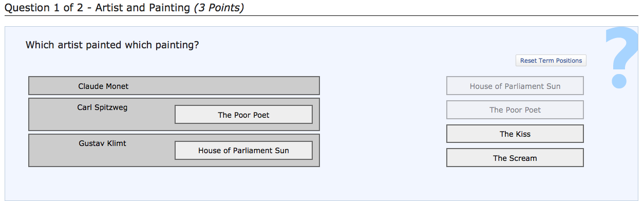
Task: Pick The Poor Poet placed under Carl Spitzweg
Action: pyautogui.click(x=243, y=115)
